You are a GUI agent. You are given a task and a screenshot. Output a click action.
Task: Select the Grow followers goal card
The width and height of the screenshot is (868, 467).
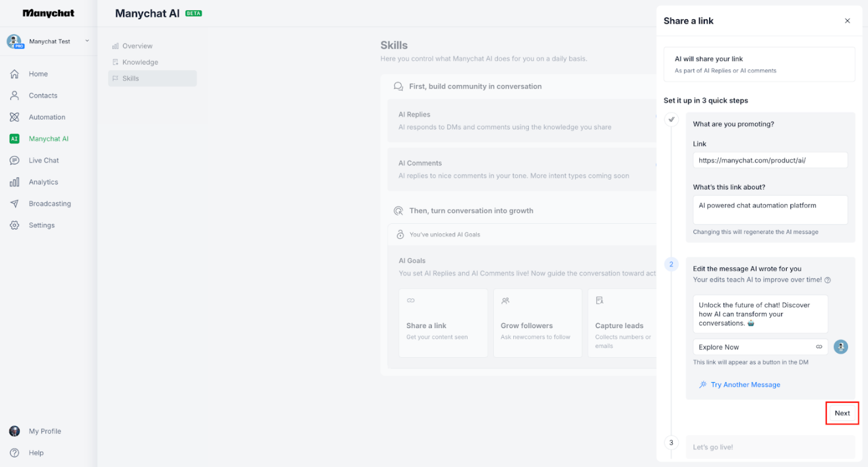[537, 323]
